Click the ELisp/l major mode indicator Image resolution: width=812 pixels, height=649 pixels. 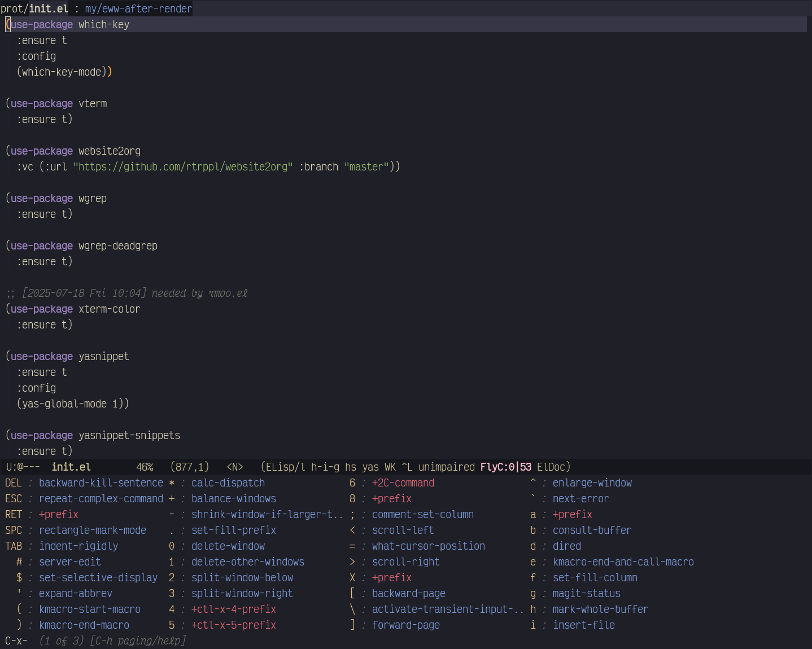coord(285,467)
